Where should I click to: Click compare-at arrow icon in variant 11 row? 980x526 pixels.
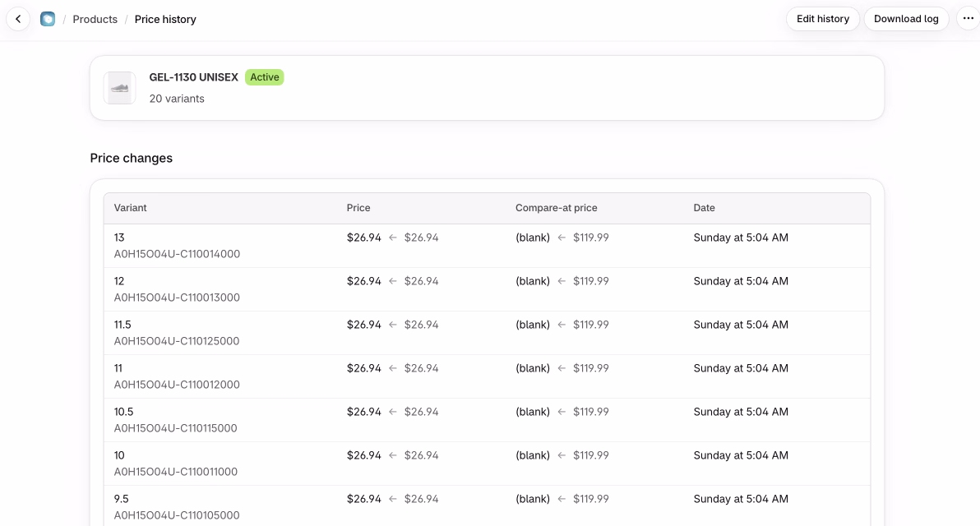(x=562, y=368)
